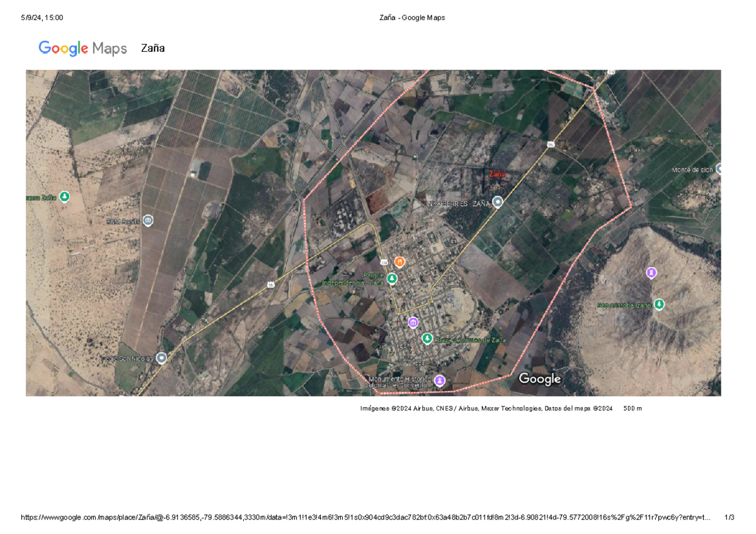
Task: Click the INKA BERRIES - ZAÑA marker
Action: click(x=498, y=202)
